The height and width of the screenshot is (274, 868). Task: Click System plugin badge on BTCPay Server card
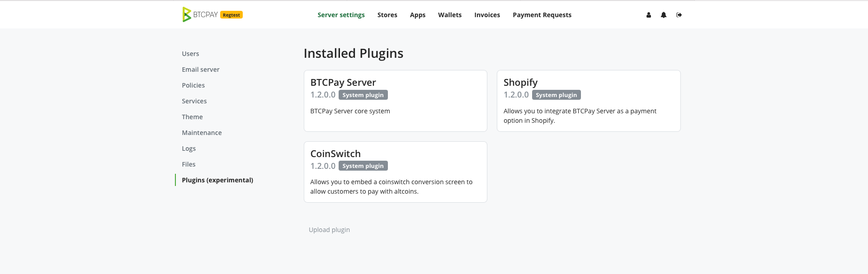click(363, 95)
